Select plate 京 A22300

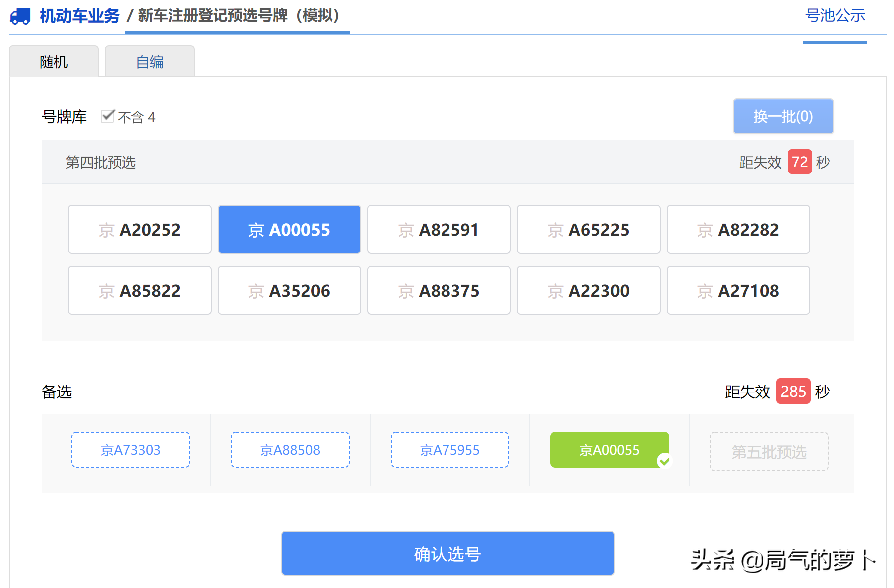(589, 290)
